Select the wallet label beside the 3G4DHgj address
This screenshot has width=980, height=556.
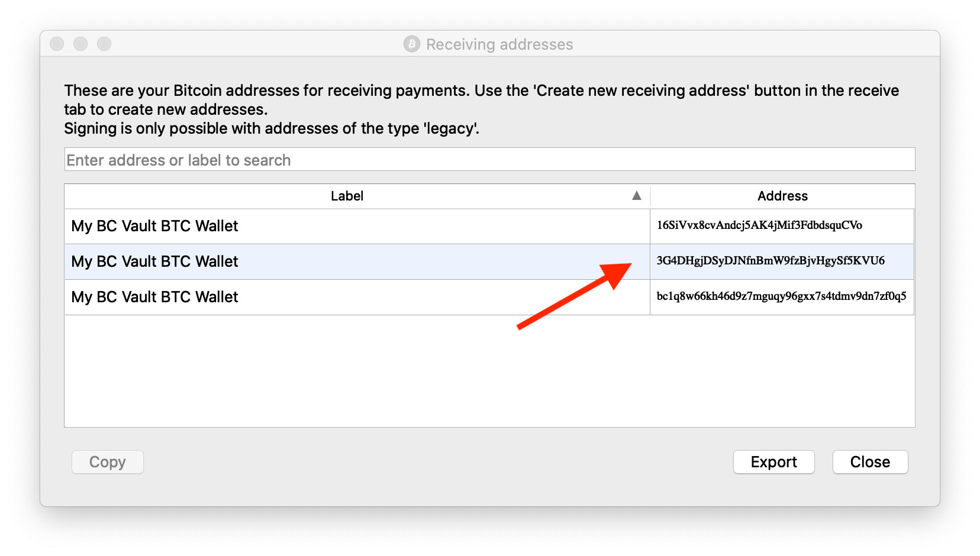(154, 261)
